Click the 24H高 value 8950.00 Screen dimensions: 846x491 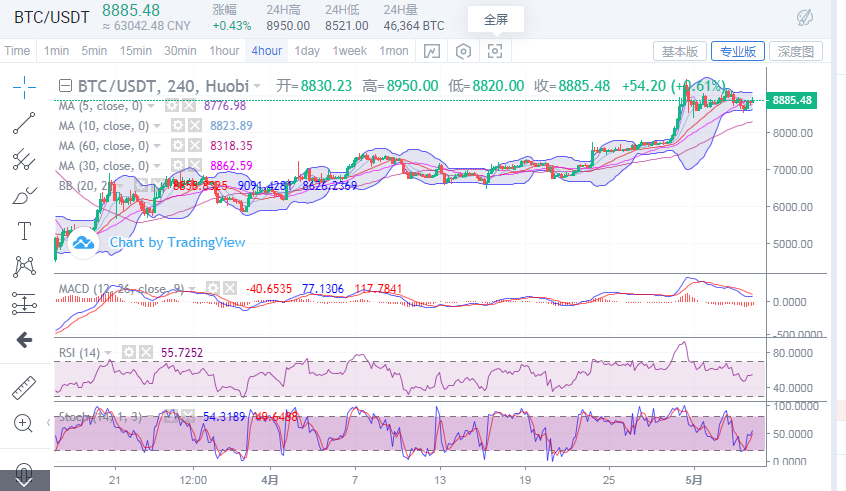coord(288,26)
